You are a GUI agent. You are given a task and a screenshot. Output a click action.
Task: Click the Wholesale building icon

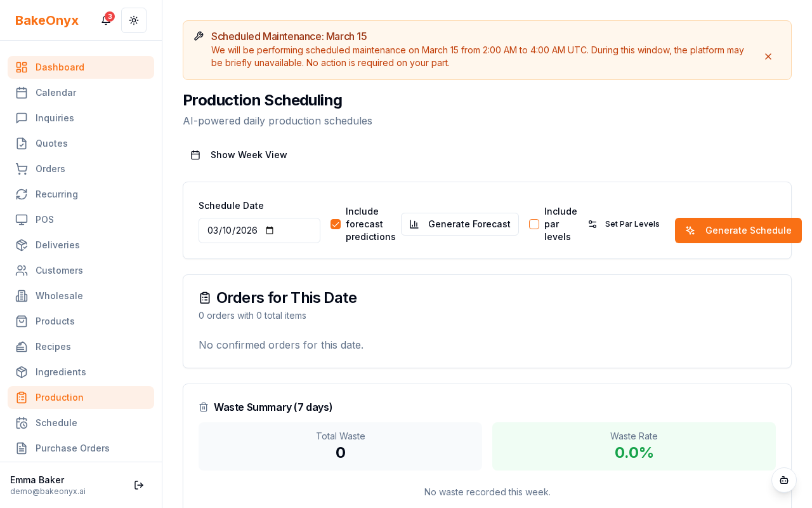coord(21,296)
